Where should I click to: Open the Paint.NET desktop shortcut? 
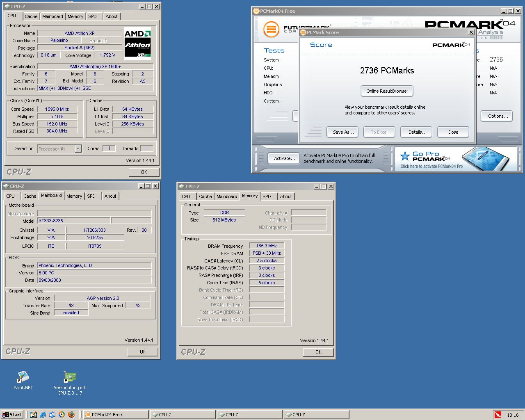pyautogui.click(x=23, y=380)
